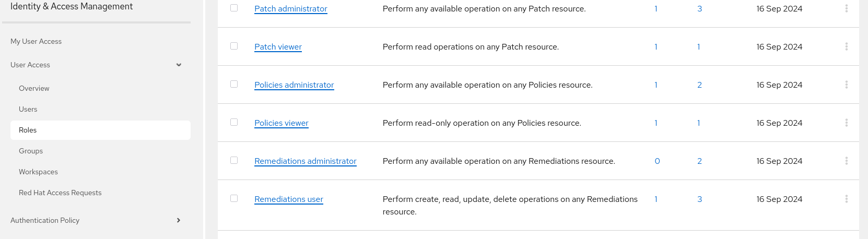Select the Policies viewer row checkbox
This screenshot has width=868, height=239.
234,122
